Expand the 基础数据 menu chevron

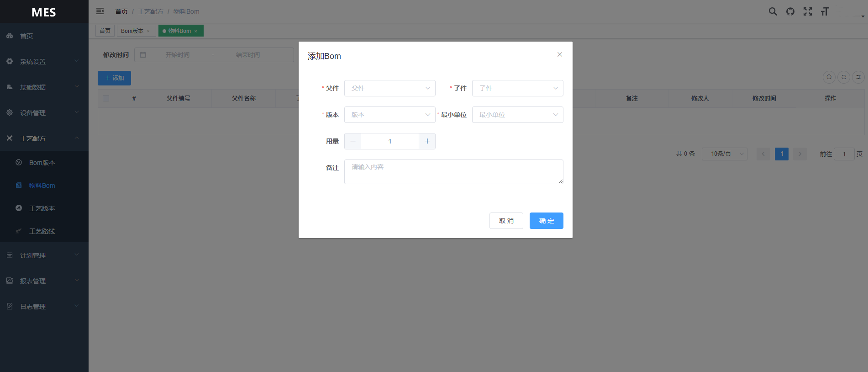77,86
